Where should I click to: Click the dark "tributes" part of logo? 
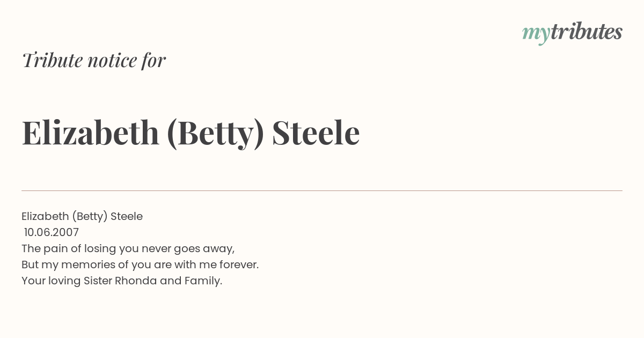(x=587, y=32)
